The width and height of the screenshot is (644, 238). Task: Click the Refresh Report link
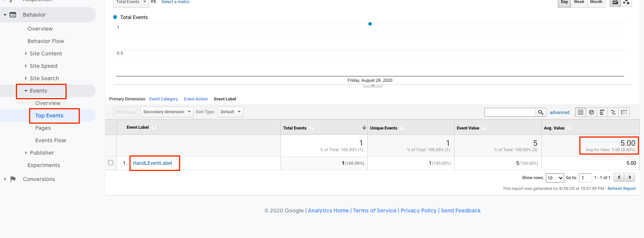(622, 189)
